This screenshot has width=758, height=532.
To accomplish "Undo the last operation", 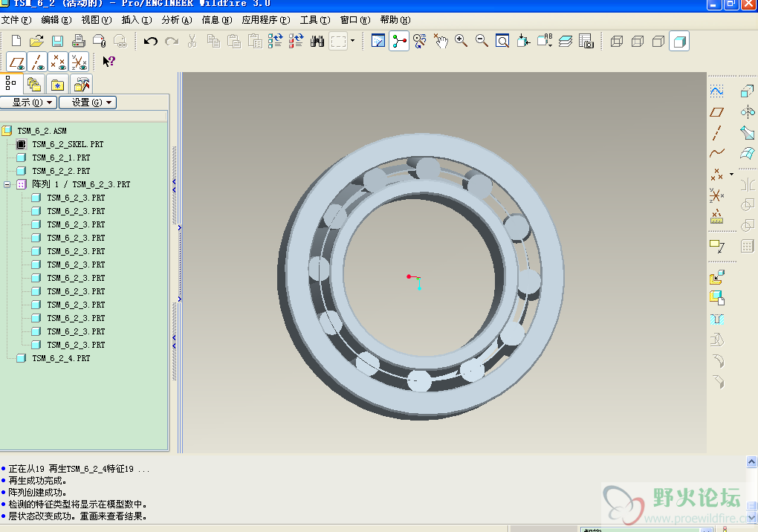I will 150,41.
